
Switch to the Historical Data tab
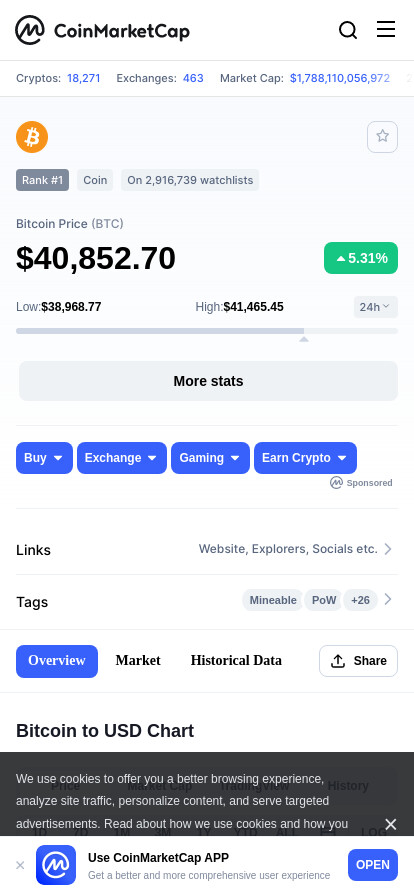(x=236, y=661)
